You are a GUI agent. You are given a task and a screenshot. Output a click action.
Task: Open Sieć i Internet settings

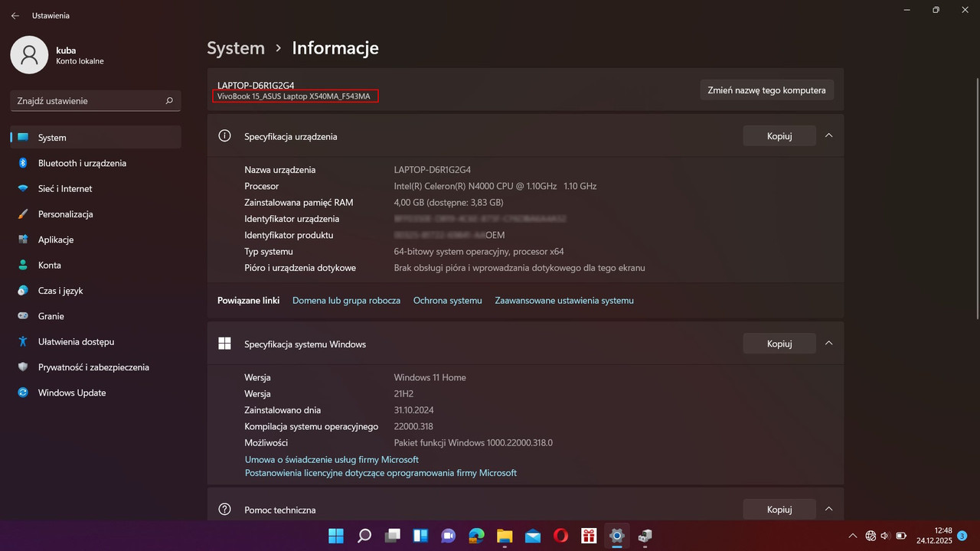[x=96, y=188]
